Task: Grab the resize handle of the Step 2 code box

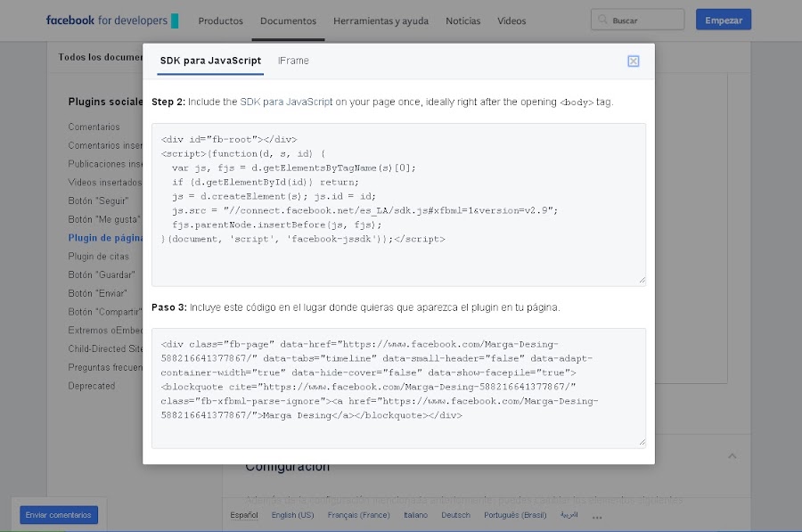Action: pos(642,280)
